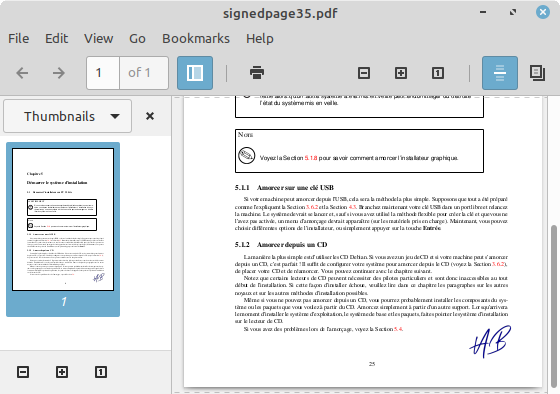Open the View menu
The image size is (560, 394).
pyautogui.click(x=99, y=39)
